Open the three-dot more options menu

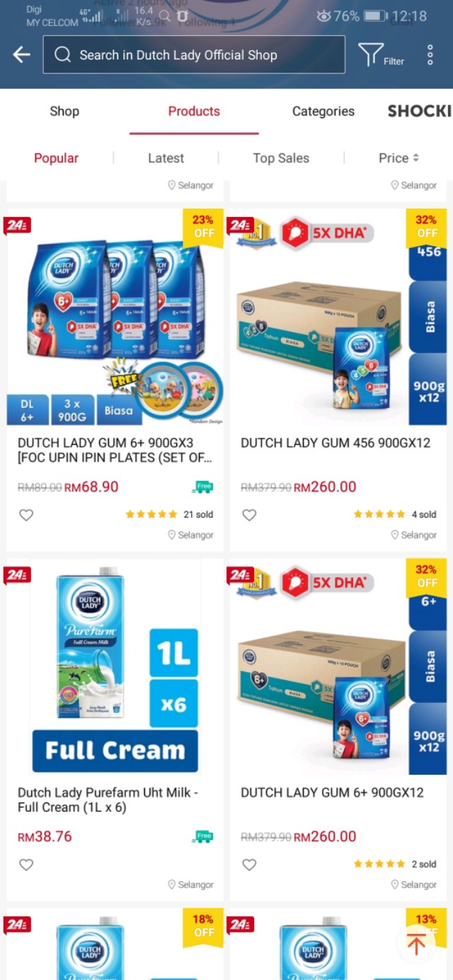(x=430, y=54)
